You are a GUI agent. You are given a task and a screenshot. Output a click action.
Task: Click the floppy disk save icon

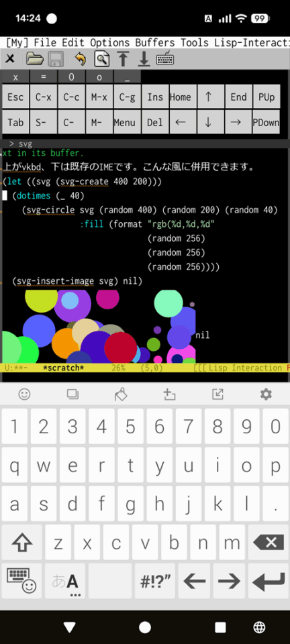(55, 59)
